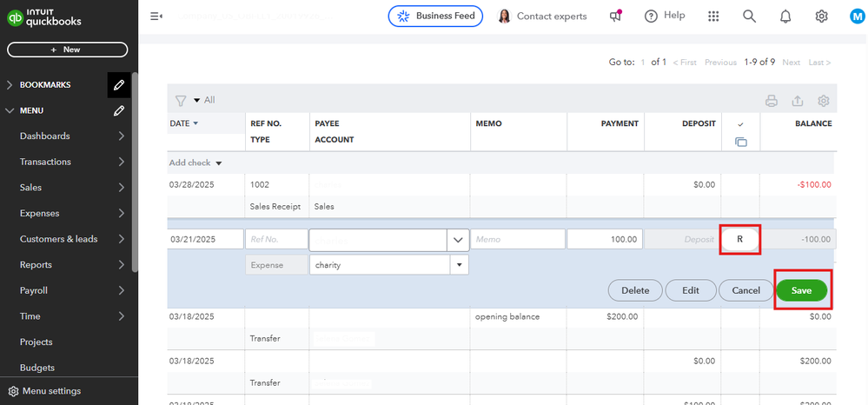Viewport: 868px width, 405px height.
Task: Open the payee dropdown arrow
Action: point(458,239)
